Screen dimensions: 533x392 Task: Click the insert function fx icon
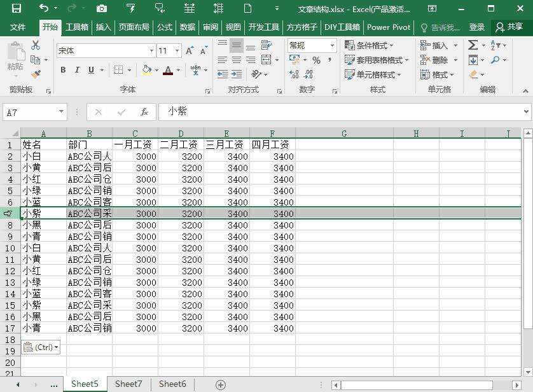144,112
